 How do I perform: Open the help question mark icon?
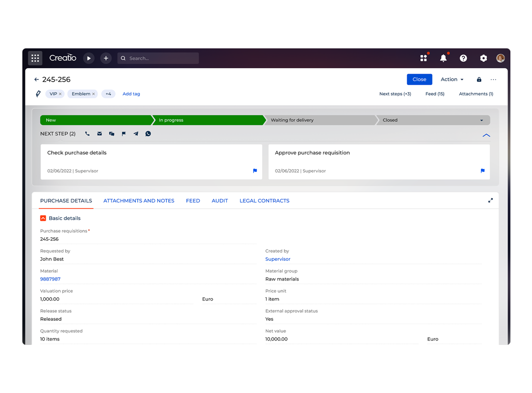click(463, 58)
